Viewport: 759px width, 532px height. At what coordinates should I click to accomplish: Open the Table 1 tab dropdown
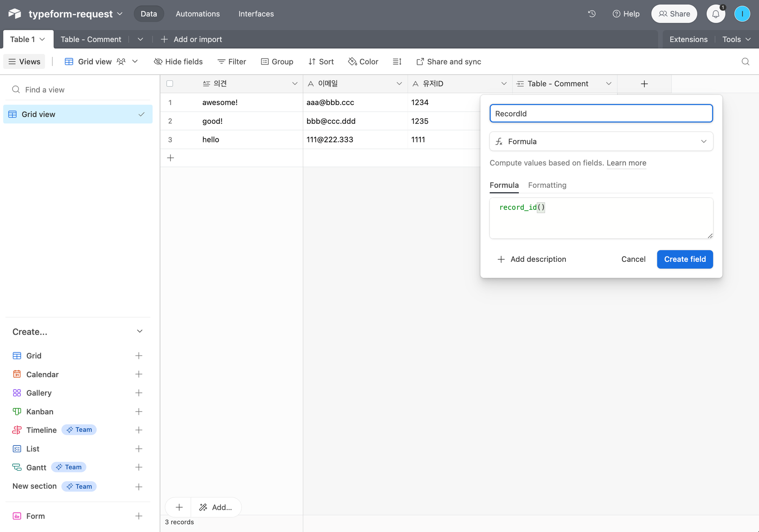click(43, 39)
